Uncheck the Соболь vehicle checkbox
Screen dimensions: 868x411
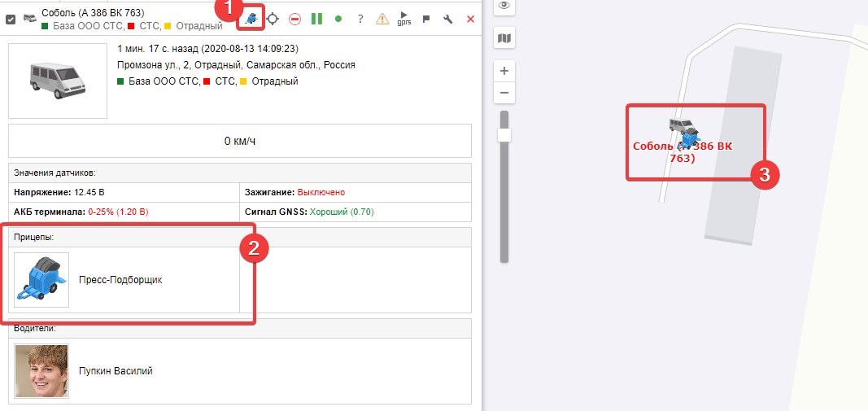click(11, 19)
